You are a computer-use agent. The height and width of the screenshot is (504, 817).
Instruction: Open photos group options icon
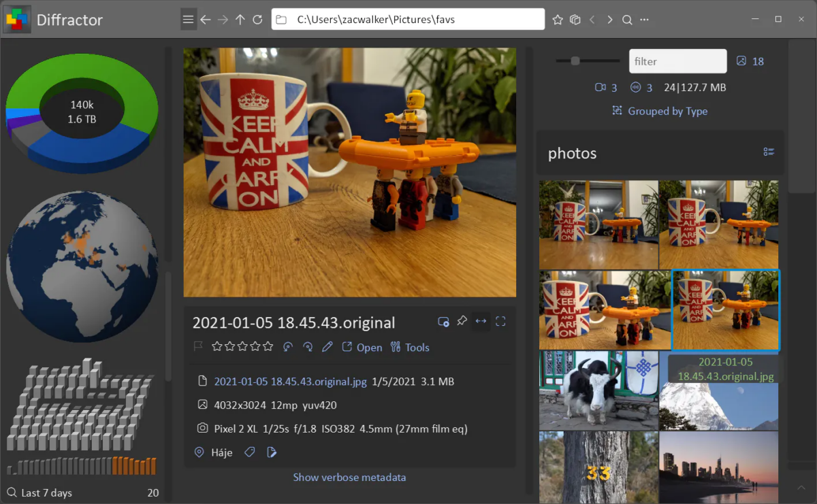(x=769, y=152)
